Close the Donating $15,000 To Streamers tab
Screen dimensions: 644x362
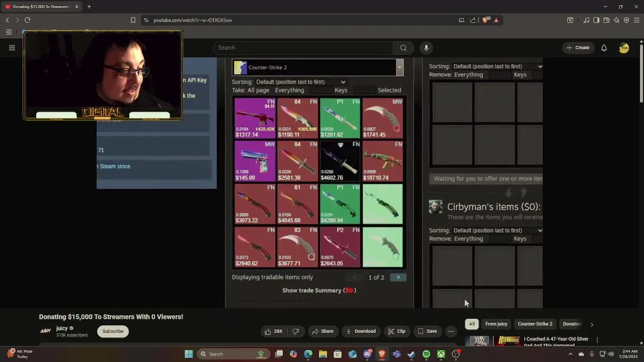click(76, 7)
